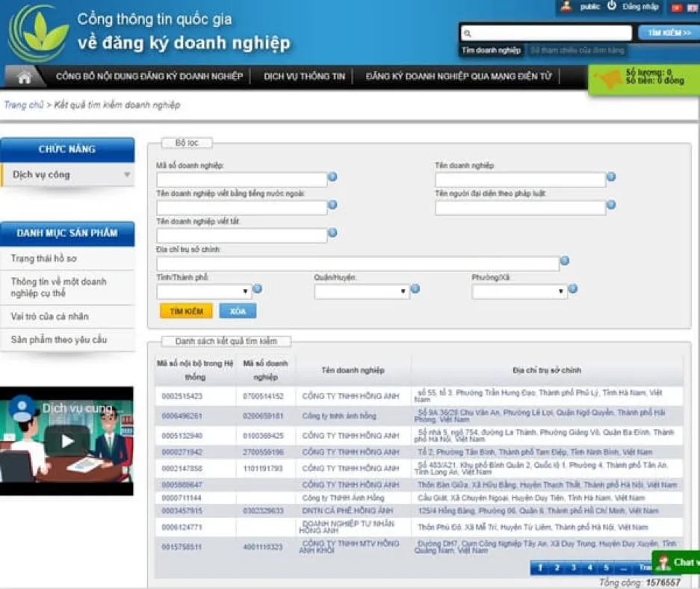The height and width of the screenshot is (589, 700).
Task: Click help icon beside Địa chỉ trụ sở chính
Action: click(565, 261)
